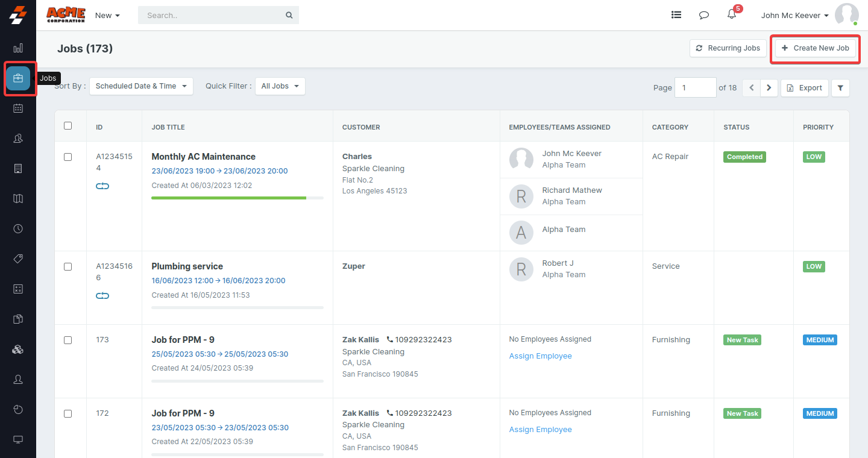
Task: Go to next page arrow
Action: tap(769, 88)
